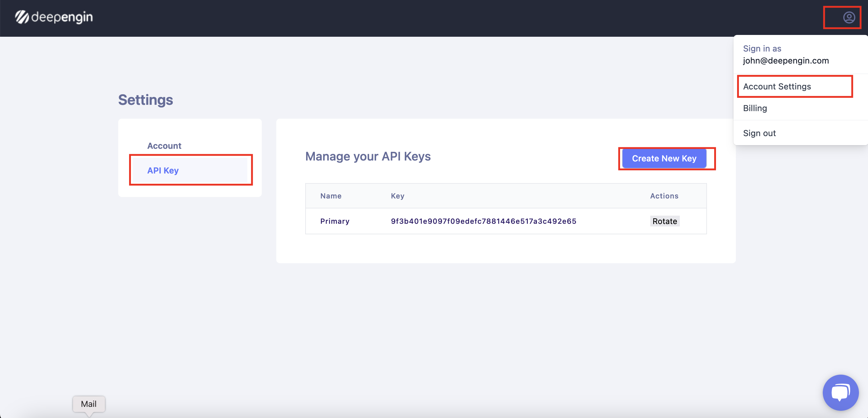Open the user profile icon menu
Image resolution: width=868 pixels, height=418 pixels.
click(848, 17)
